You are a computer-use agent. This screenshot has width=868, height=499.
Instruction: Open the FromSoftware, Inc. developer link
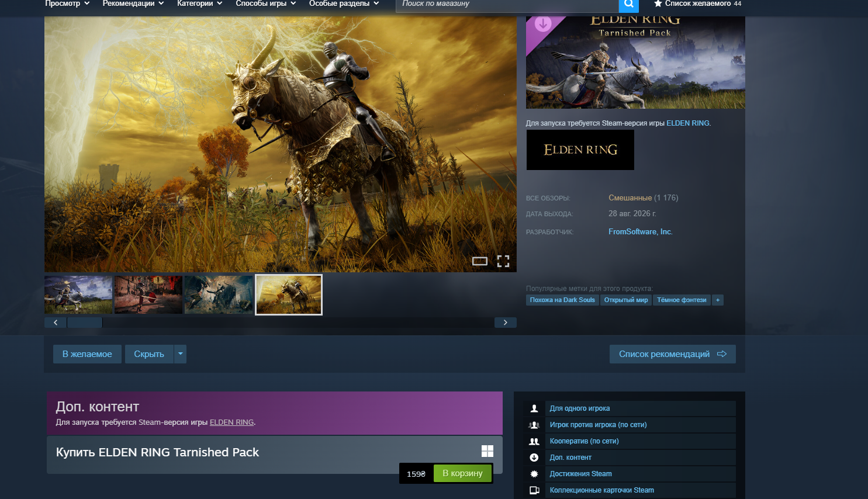[x=641, y=232]
